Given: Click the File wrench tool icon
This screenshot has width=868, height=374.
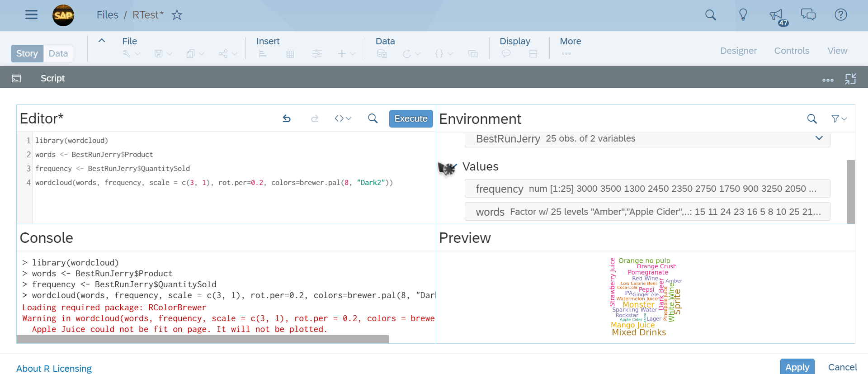Looking at the screenshot, I should [x=127, y=54].
